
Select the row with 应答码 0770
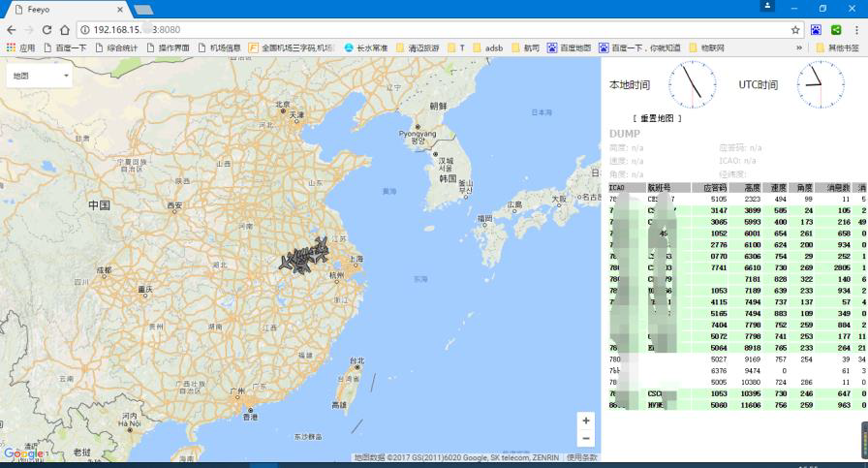tap(738, 257)
